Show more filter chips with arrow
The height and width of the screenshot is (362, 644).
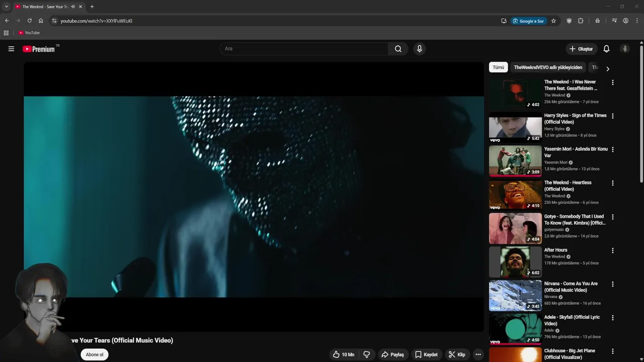(x=607, y=68)
